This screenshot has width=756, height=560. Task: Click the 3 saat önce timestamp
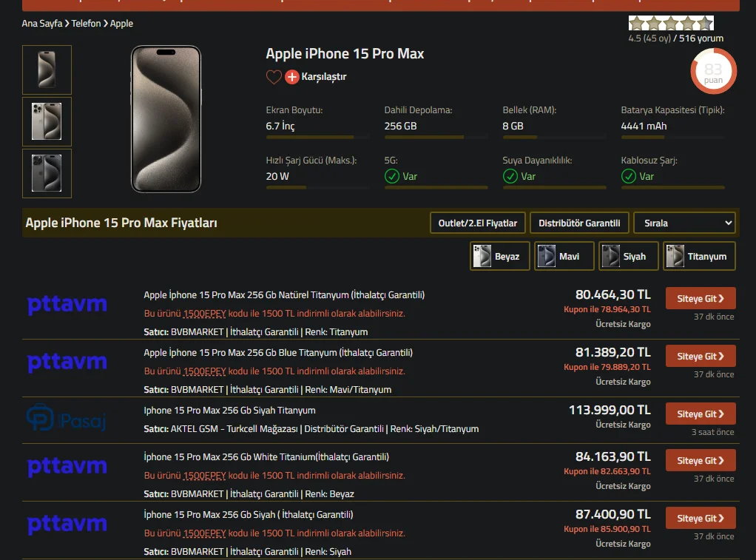[x=712, y=432]
